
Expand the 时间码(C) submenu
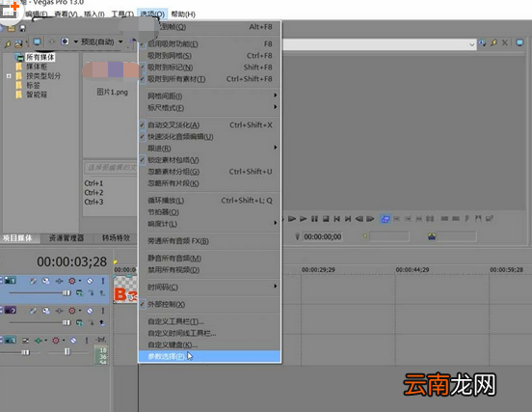[x=209, y=287]
